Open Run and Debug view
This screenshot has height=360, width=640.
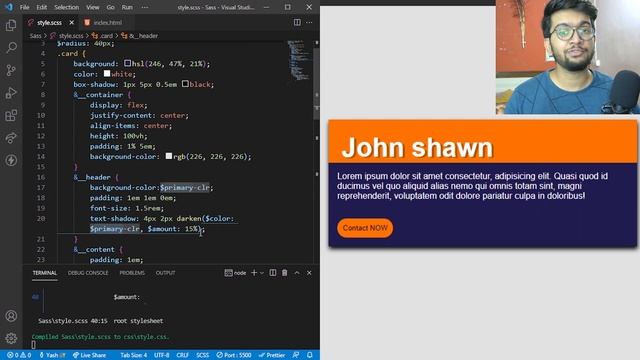11,93
